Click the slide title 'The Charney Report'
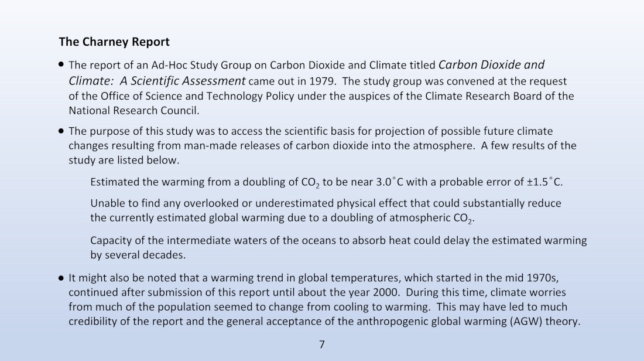Image resolution: width=644 pixels, height=361 pixels. pyautogui.click(x=114, y=42)
